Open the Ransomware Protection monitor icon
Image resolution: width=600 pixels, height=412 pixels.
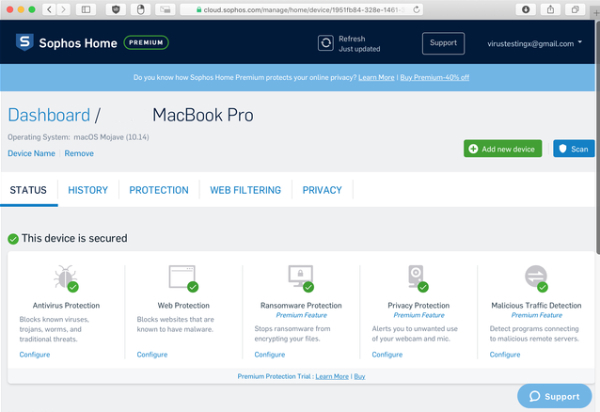coord(301,278)
